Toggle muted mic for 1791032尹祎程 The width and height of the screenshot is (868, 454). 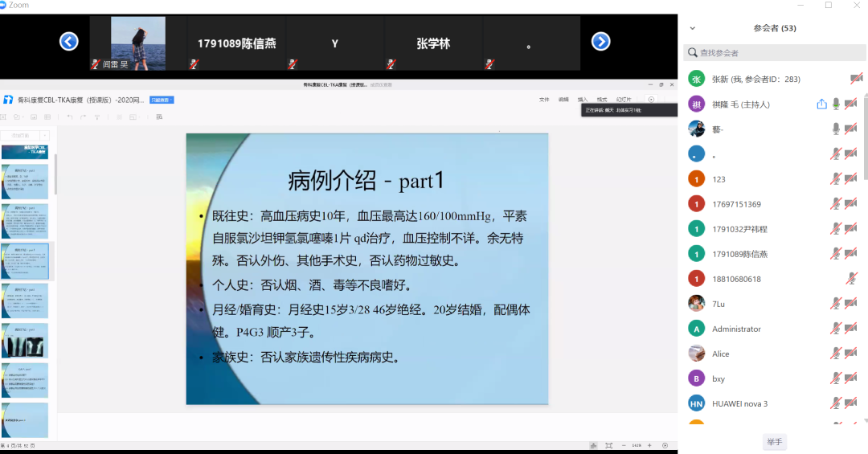click(836, 229)
